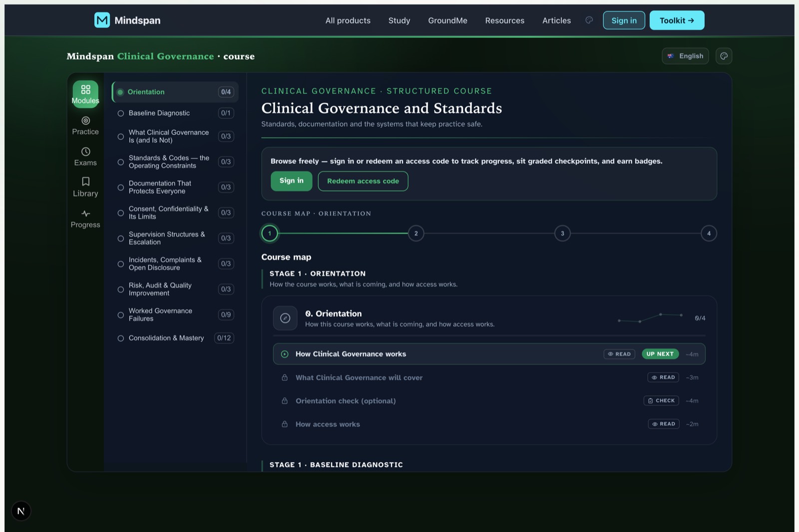This screenshot has height=532, width=799.
Task: Click Stage 1 · Baseline Diagnostic heading
Action: point(336,465)
